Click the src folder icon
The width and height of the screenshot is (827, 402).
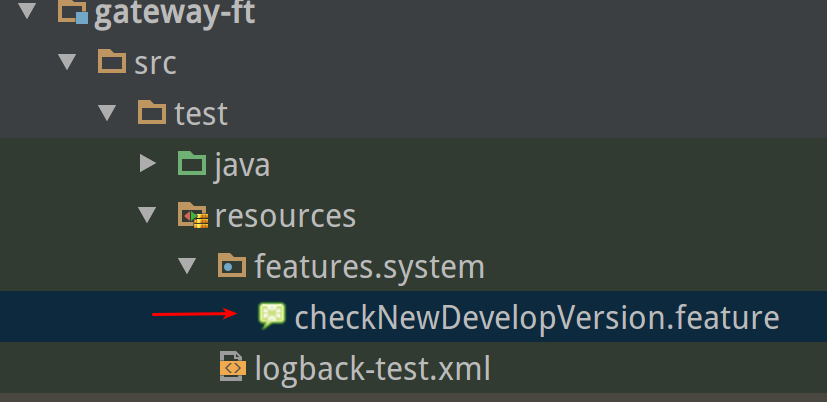pyautogui.click(x=111, y=63)
